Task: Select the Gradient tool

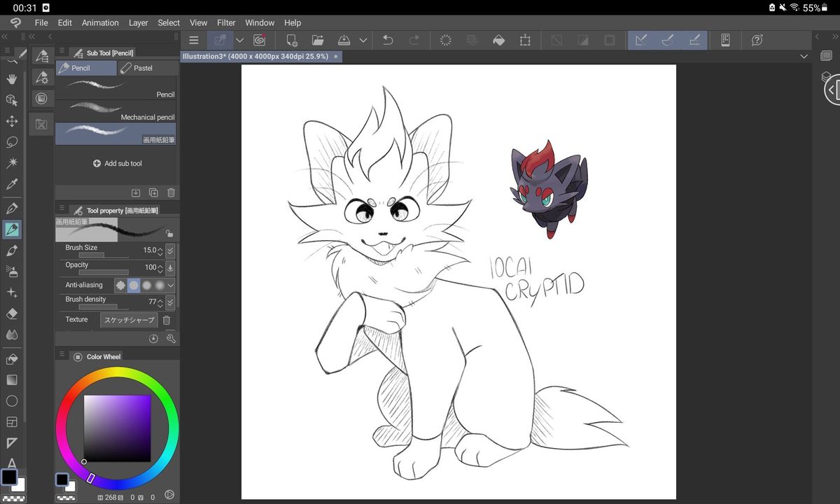Action: [12, 380]
